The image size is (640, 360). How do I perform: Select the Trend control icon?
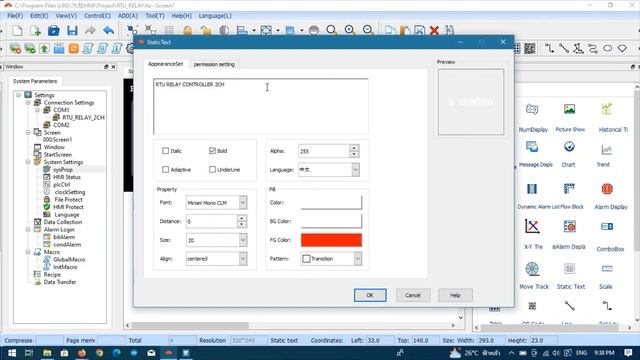point(607,149)
